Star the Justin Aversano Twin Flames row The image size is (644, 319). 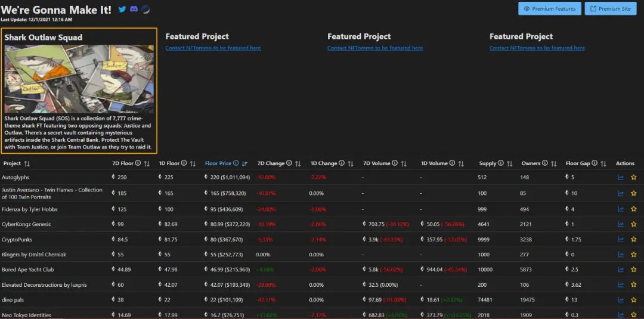(x=633, y=193)
